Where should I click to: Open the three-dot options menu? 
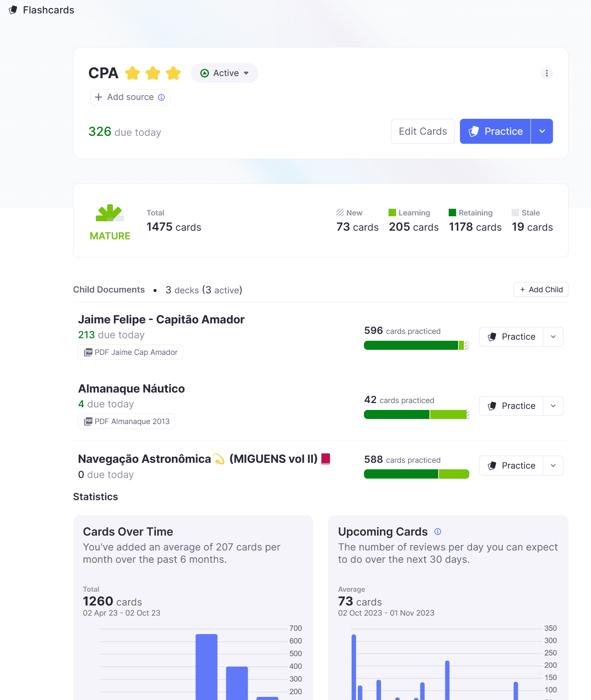[546, 73]
